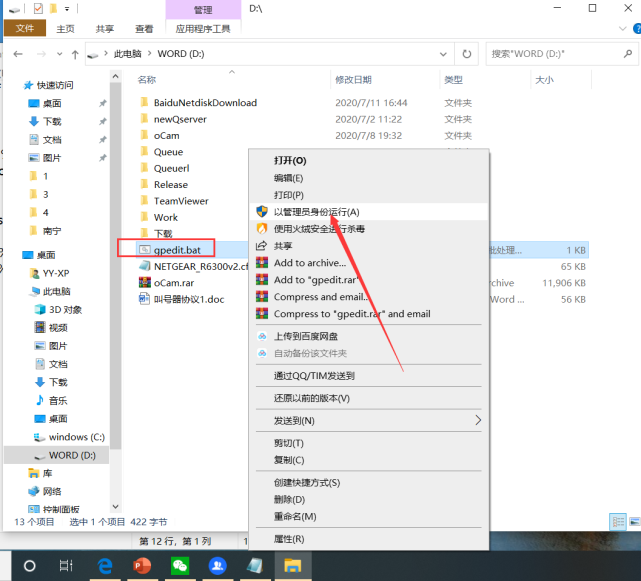
Task: Select the NETGEAR_R6300v2 config file icon
Action: [x=145, y=266]
